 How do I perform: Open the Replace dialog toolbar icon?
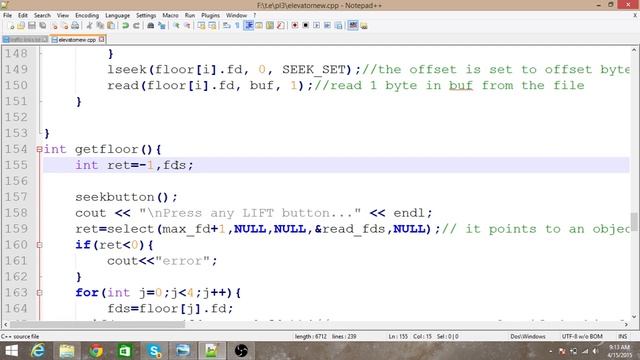[x=162, y=26]
